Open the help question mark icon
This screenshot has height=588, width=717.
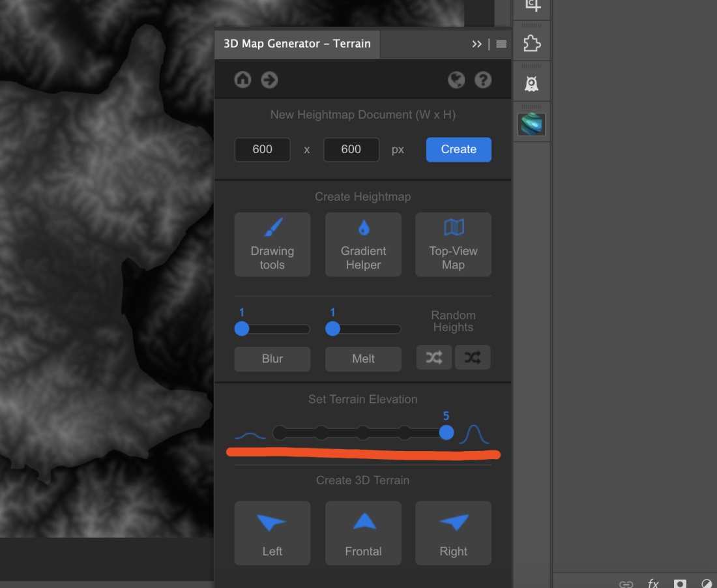click(483, 80)
